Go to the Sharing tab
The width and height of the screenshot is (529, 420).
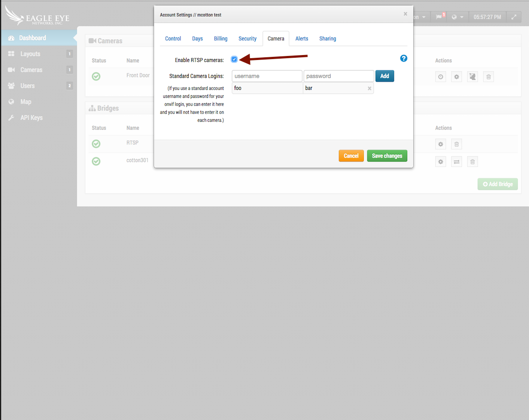tap(327, 39)
